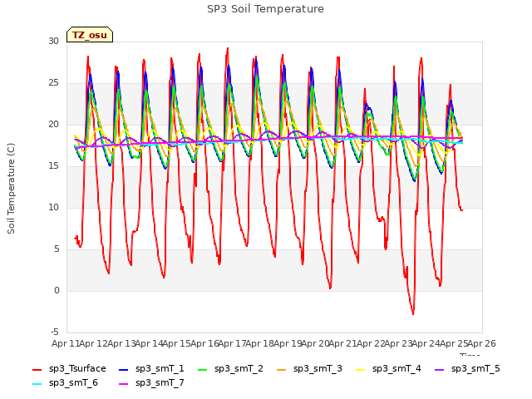
Task: Toggle the sp3_smT_4 legend entry
Action: click(x=388, y=369)
